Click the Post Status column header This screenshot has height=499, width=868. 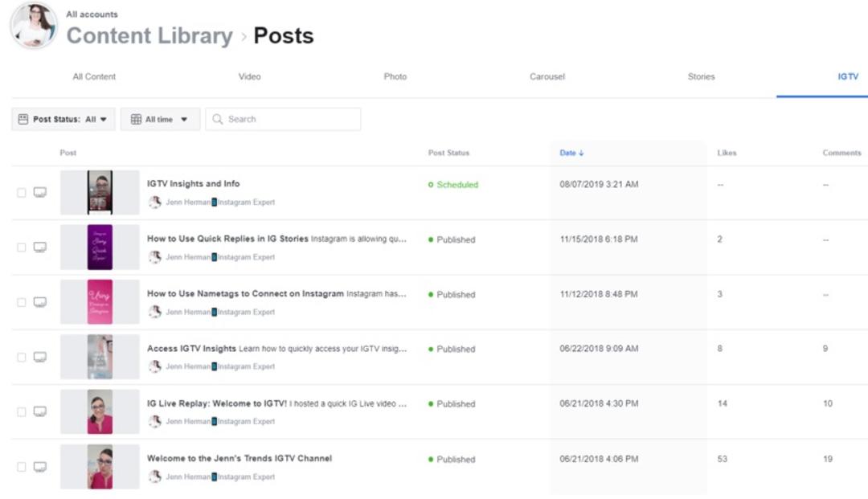tap(448, 153)
